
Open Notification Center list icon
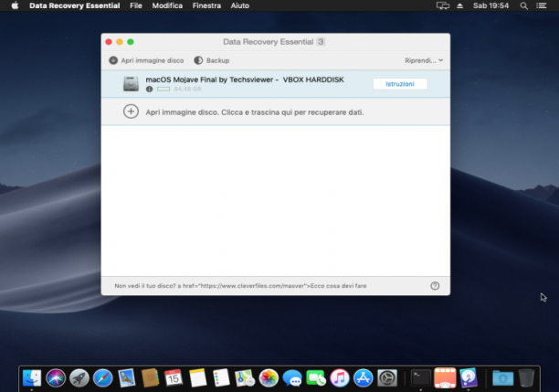point(541,5)
